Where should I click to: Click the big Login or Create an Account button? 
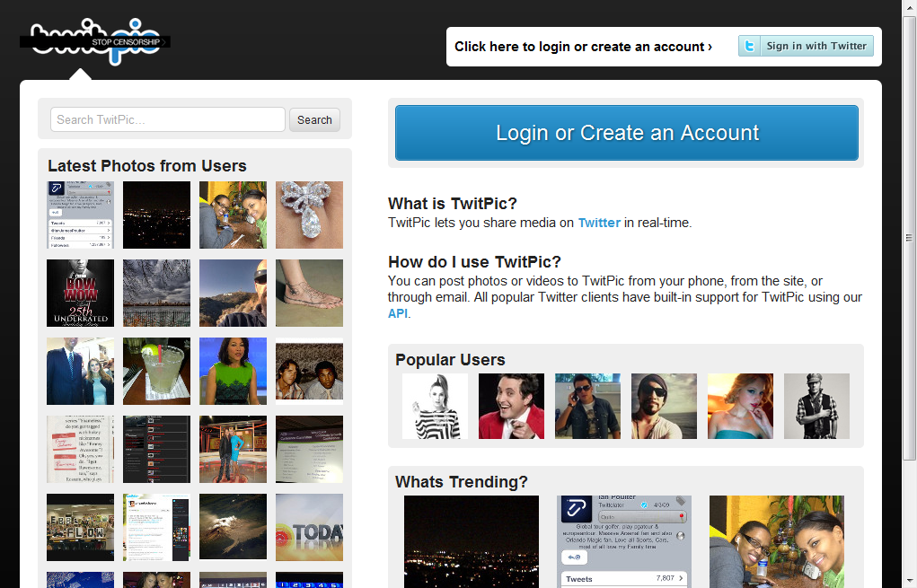[x=627, y=133]
